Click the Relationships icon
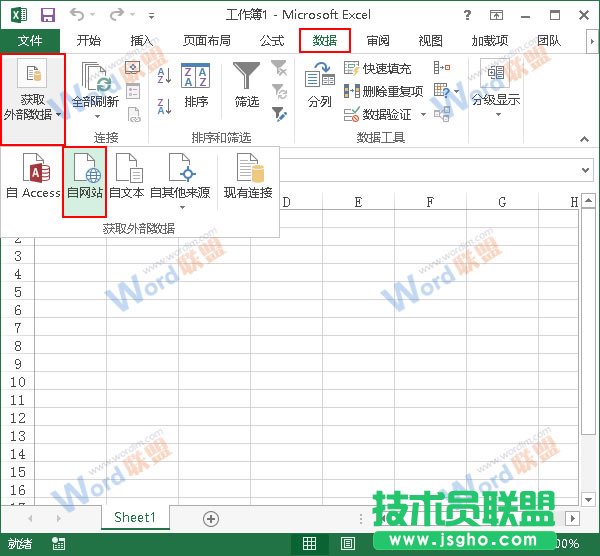 (x=442, y=114)
